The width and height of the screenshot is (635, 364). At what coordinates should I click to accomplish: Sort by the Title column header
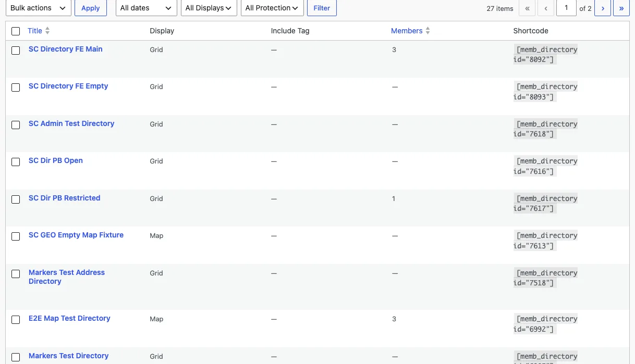pyautogui.click(x=35, y=31)
